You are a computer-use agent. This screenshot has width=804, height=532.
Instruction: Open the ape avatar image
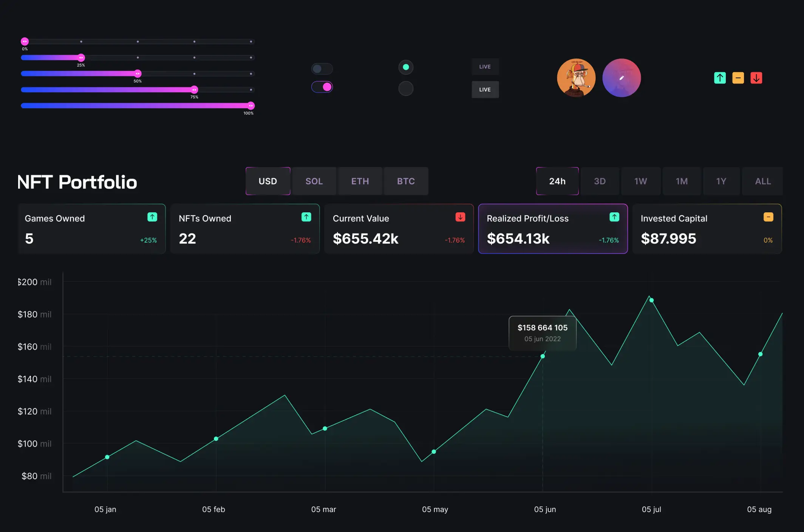pyautogui.click(x=576, y=78)
